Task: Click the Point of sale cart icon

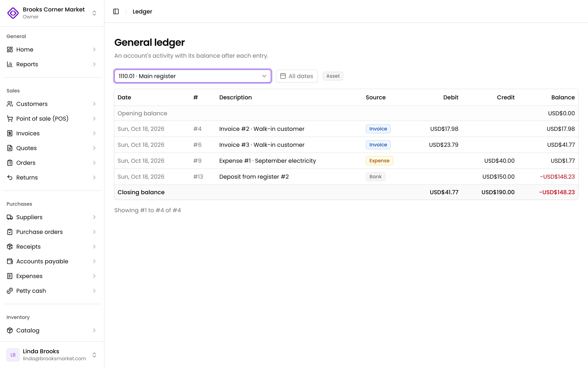Action: pyautogui.click(x=10, y=119)
